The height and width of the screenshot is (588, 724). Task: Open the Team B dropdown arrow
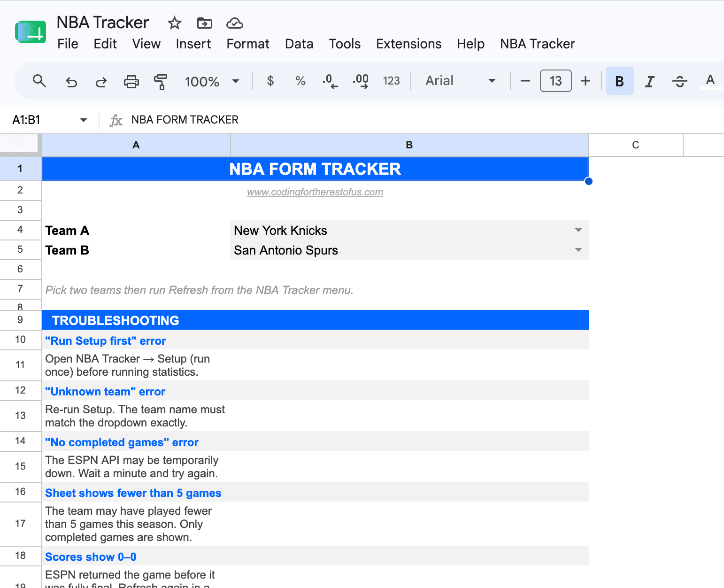pyautogui.click(x=578, y=250)
